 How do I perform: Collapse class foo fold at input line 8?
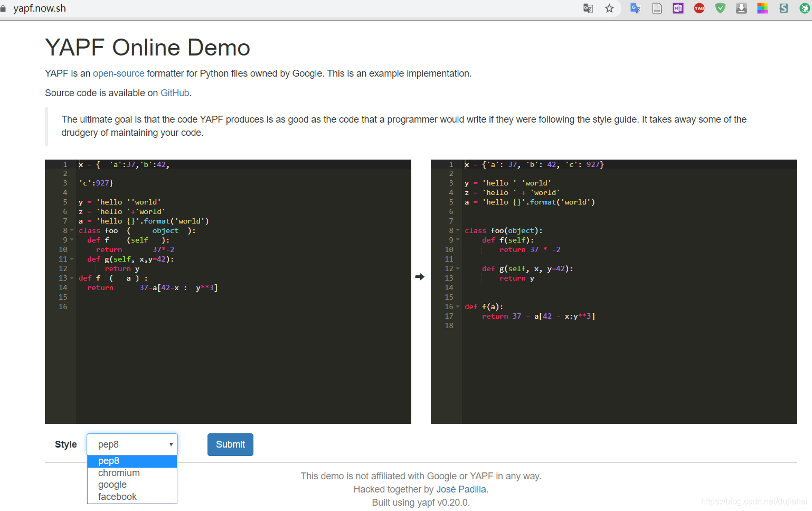pos(72,230)
